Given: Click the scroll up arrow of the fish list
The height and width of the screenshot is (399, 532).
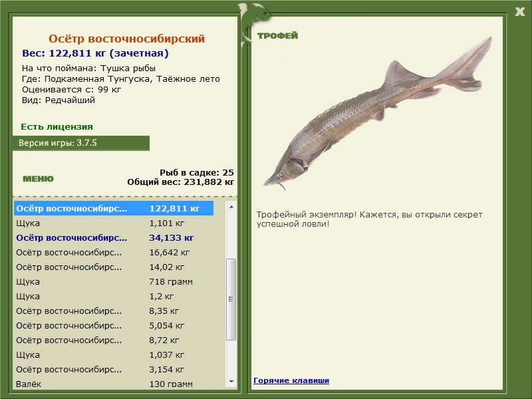Looking at the screenshot, I should click(x=231, y=207).
